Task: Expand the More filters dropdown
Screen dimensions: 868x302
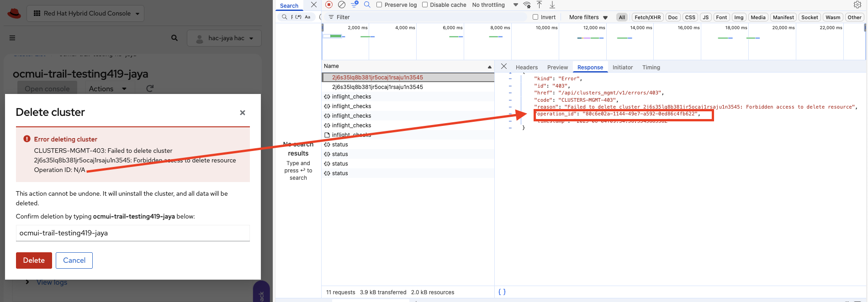Action: [588, 17]
